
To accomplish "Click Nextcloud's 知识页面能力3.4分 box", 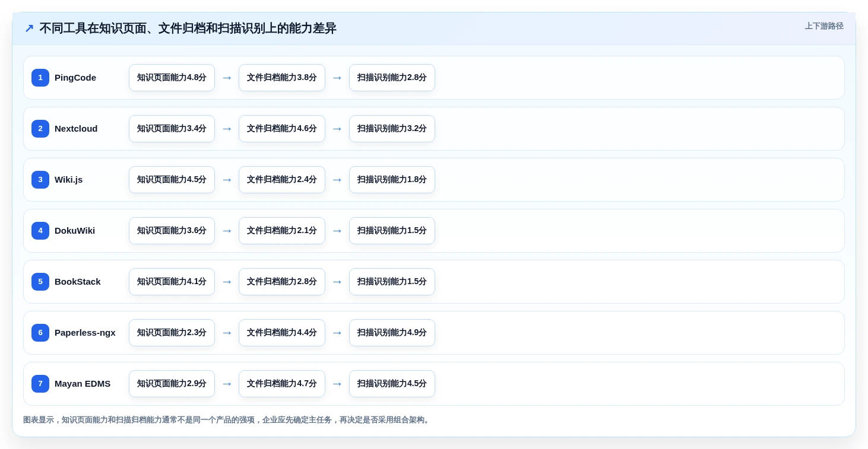I will coord(172,129).
